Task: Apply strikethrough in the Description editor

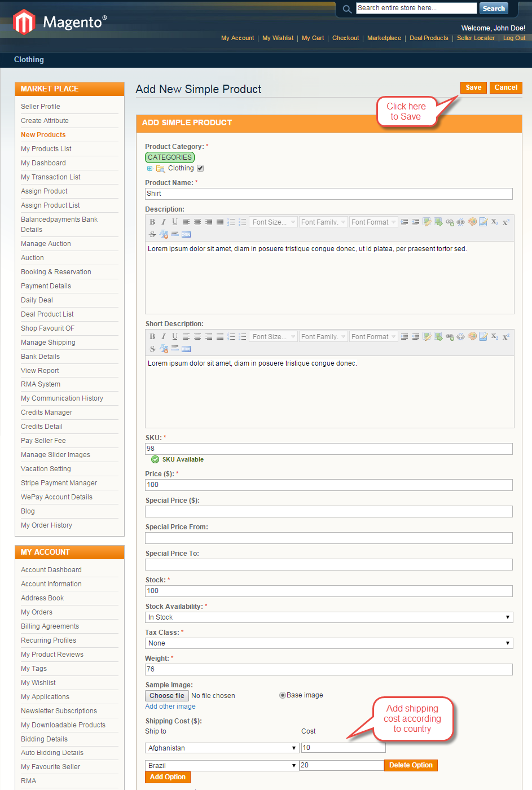Action: 152,234
